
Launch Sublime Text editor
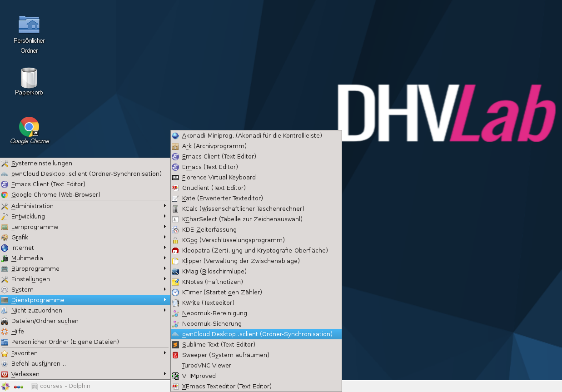tap(256, 344)
